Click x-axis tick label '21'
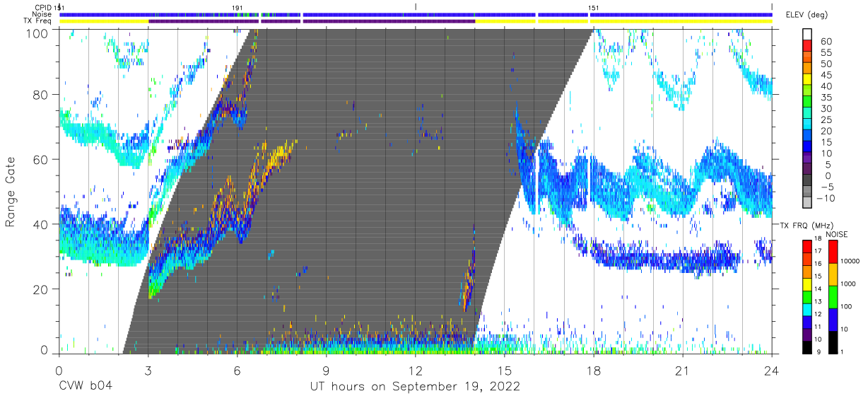This screenshot has height=401, width=868. [x=683, y=370]
